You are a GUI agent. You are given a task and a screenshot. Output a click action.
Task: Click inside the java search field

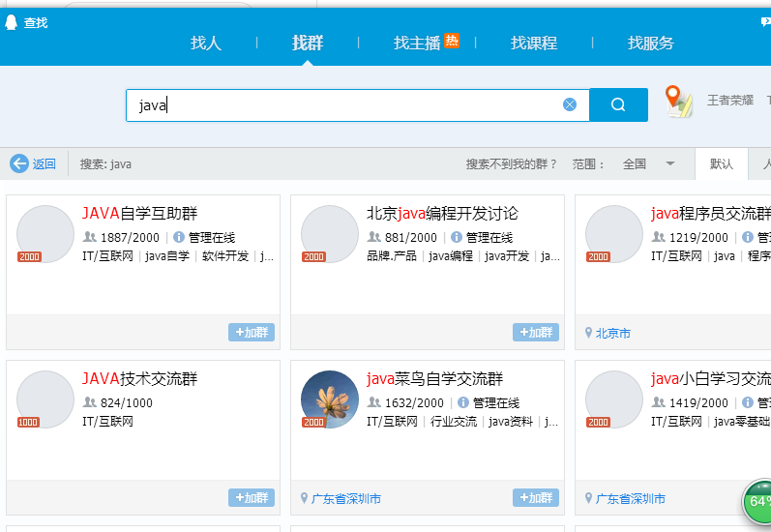pos(348,105)
